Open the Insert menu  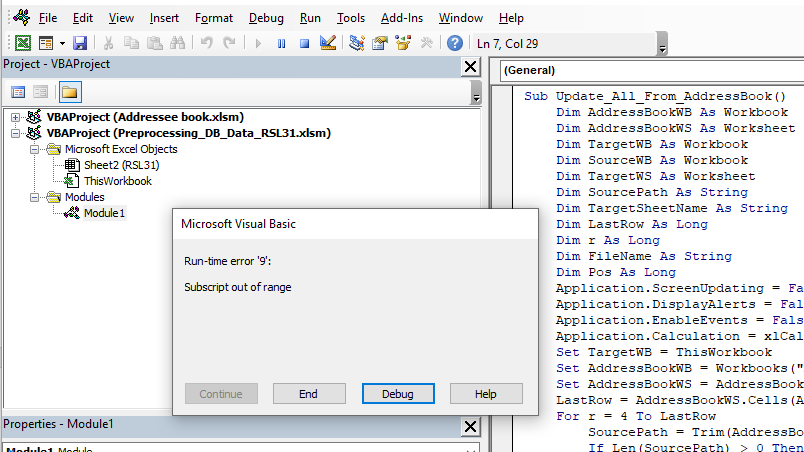(164, 18)
